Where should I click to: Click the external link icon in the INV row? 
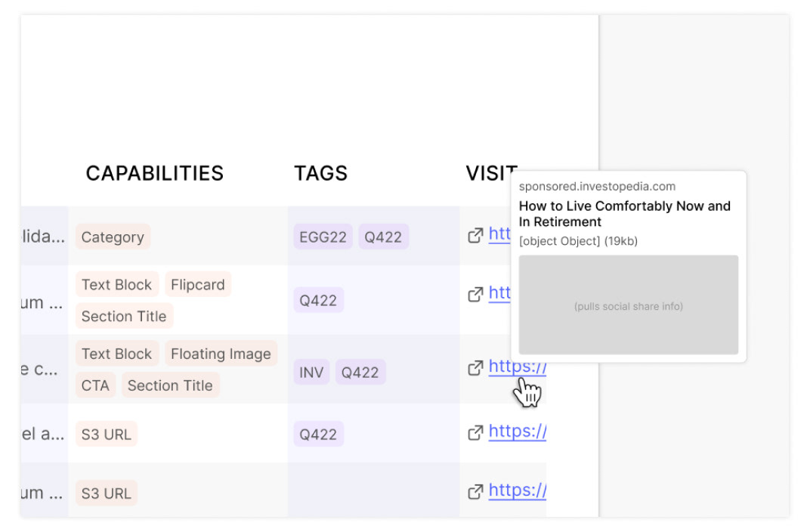pos(475,368)
